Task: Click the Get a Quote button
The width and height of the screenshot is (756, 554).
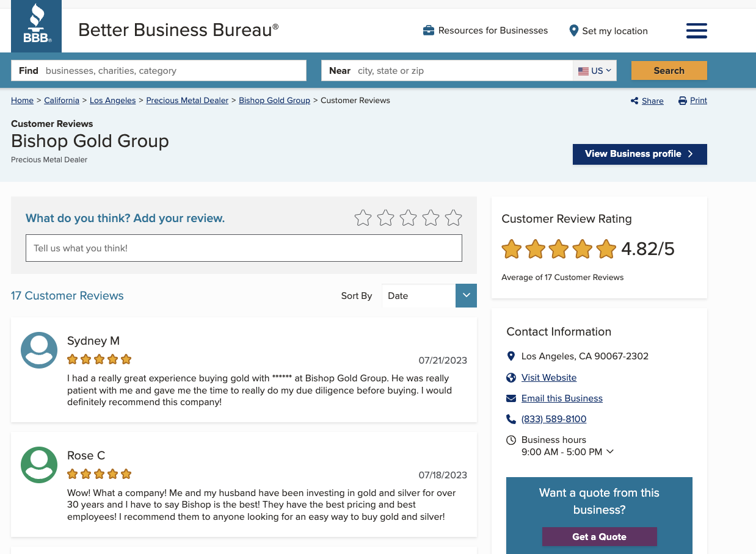Action: pyautogui.click(x=600, y=537)
